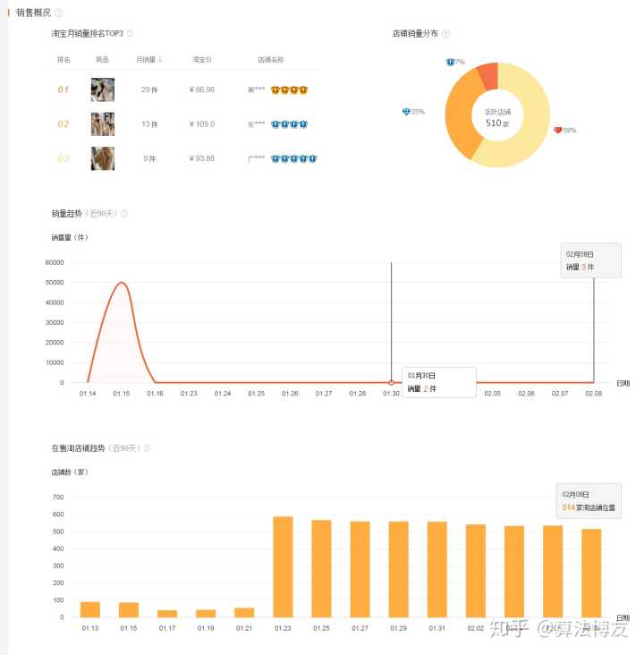Screen dimensions: 644x655
Task: Click the 29 件 monthly sales cell
Action: pyautogui.click(x=149, y=89)
